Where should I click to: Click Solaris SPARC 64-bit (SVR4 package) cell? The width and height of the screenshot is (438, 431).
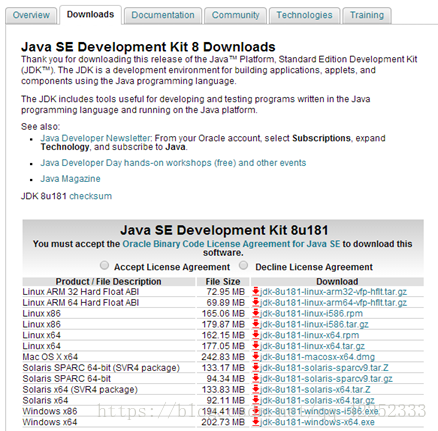click(109, 368)
